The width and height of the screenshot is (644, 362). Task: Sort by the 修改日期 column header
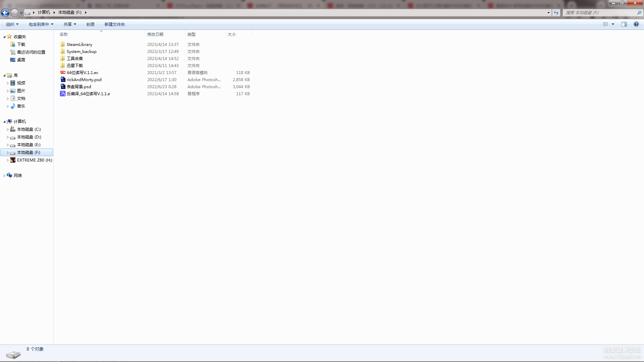[155, 35]
